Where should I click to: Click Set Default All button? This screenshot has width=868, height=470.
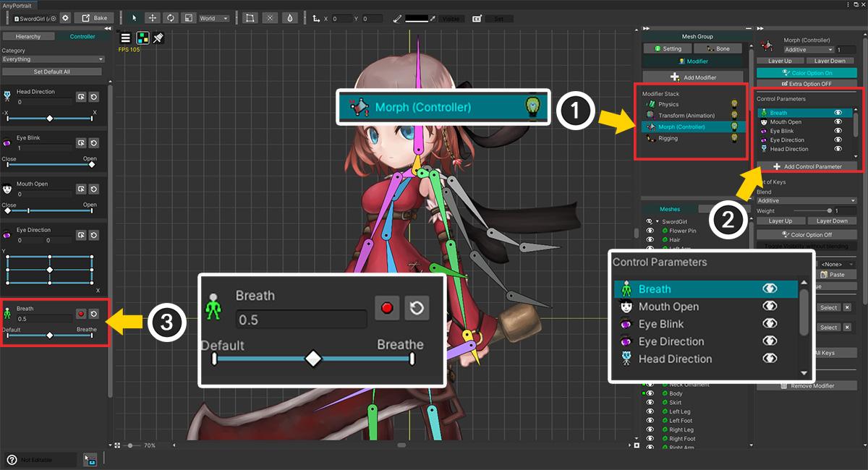pyautogui.click(x=52, y=72)
